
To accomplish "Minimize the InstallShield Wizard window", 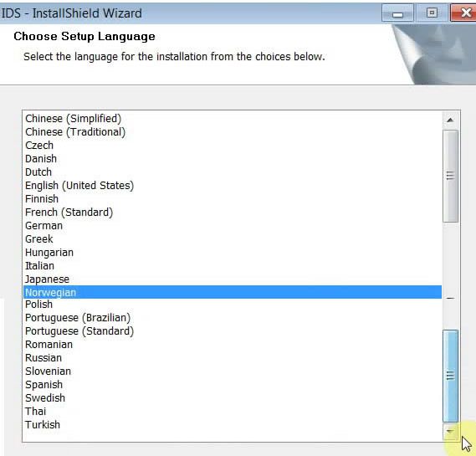I will (x=397, y=13).
